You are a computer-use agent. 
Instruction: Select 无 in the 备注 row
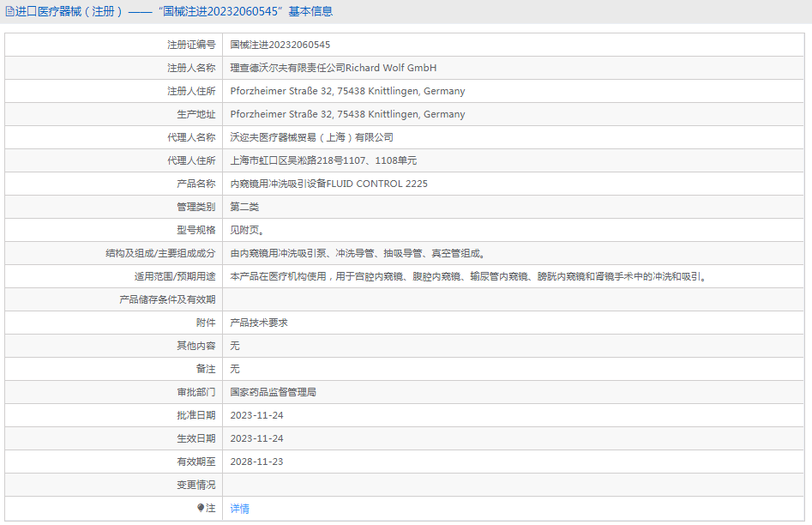click(x=235, y=369)
